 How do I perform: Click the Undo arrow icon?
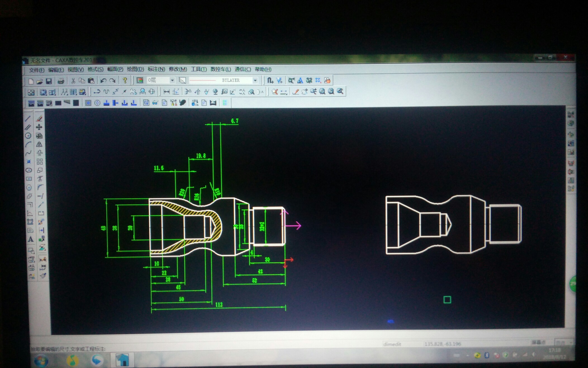tap(103, 81)
